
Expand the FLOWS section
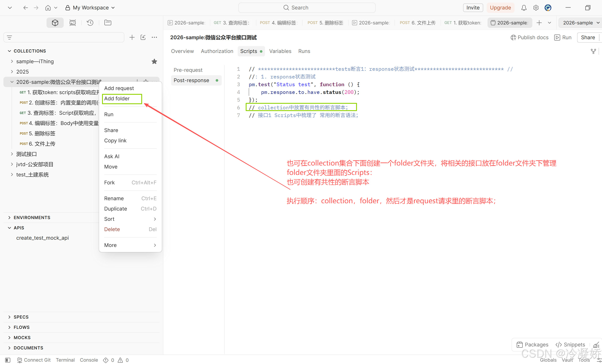pyautogui.click(x=9, y=327)
